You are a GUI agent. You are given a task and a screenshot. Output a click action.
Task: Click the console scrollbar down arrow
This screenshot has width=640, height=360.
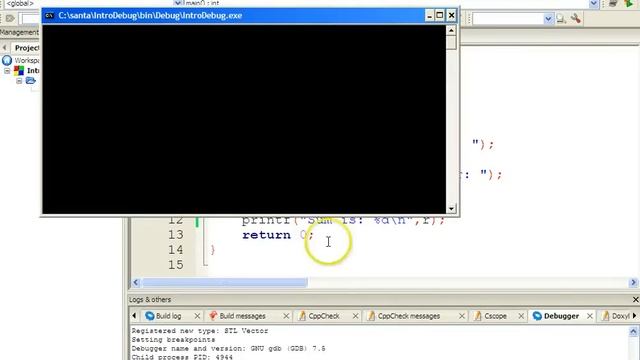tap(451, 208)
